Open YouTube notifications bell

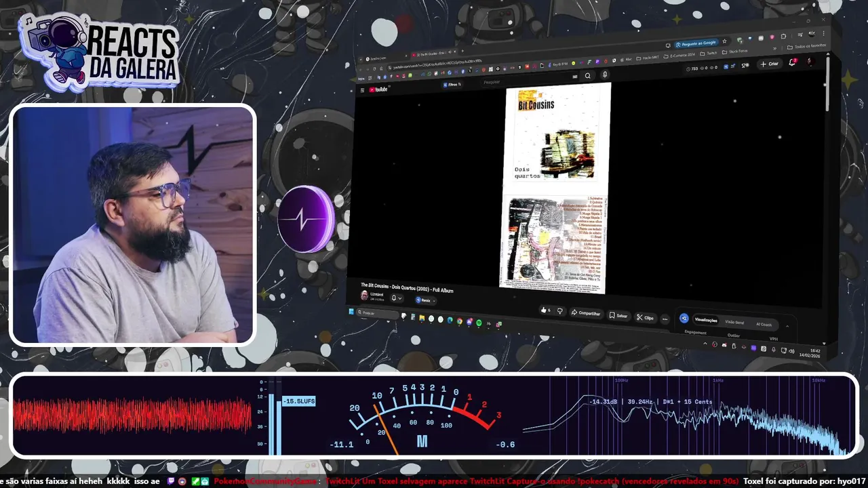(x=792, y=62)
